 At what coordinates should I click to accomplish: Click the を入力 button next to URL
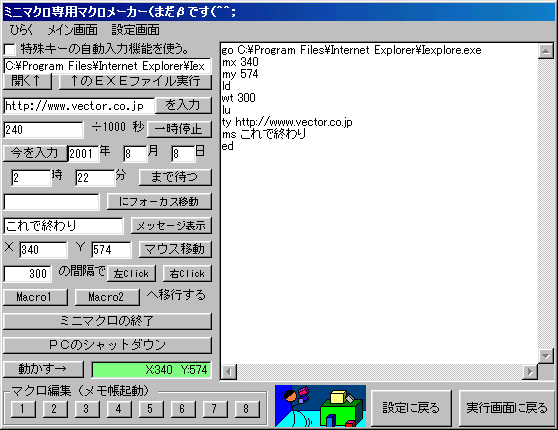[183, 105]
